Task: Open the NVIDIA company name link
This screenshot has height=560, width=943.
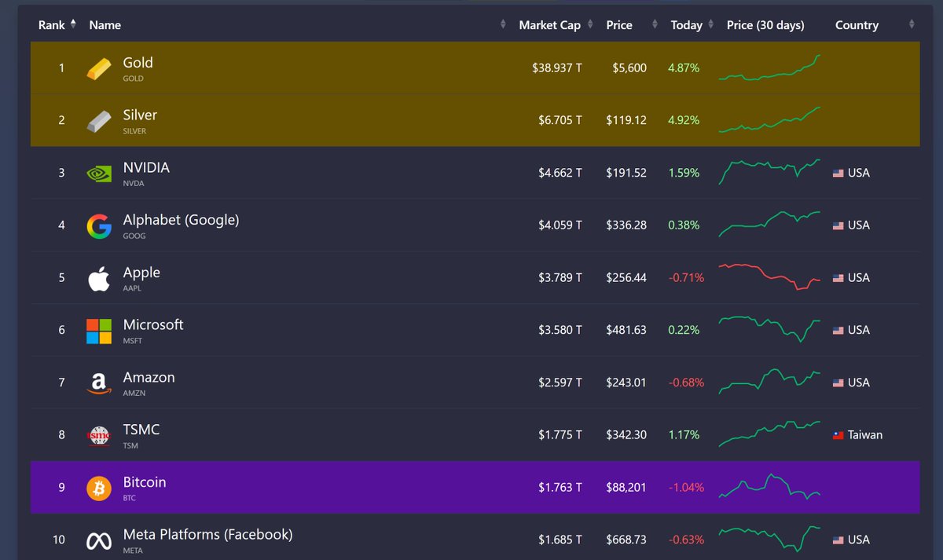Action: (x=146, y=167)
